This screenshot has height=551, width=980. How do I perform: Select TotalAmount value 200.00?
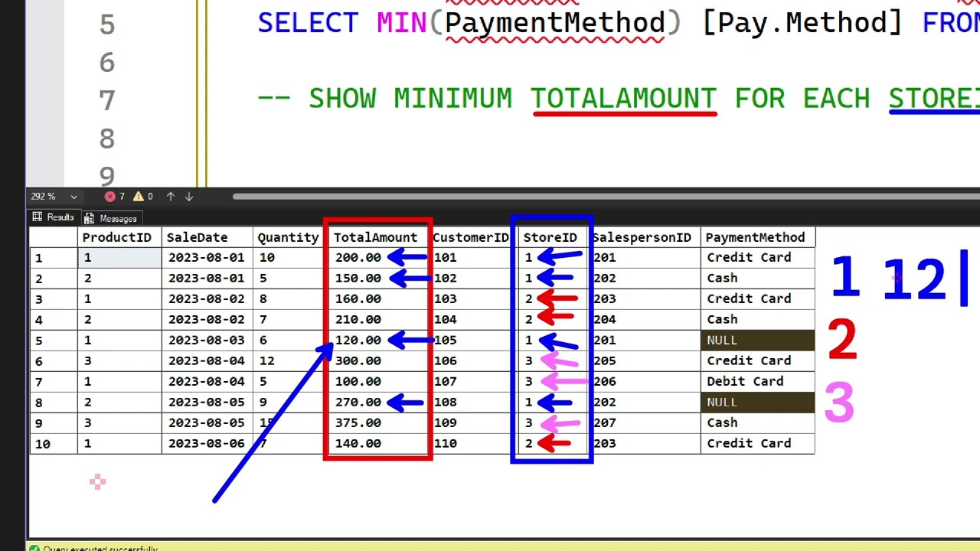point(358,258)
